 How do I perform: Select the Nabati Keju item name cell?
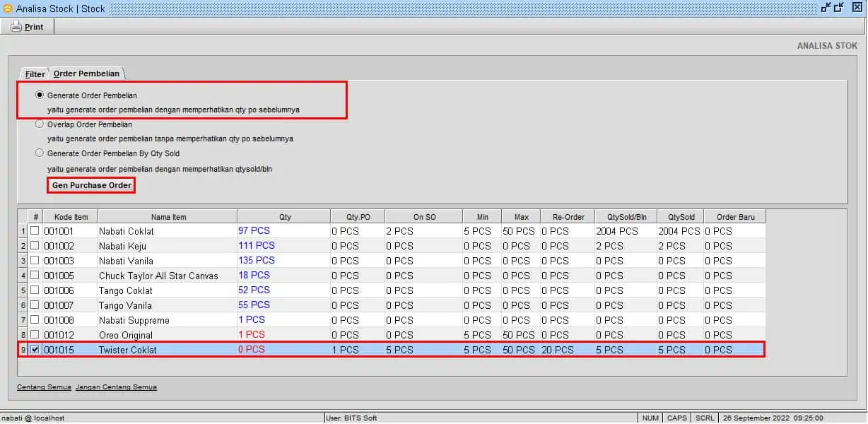[168, 246]
